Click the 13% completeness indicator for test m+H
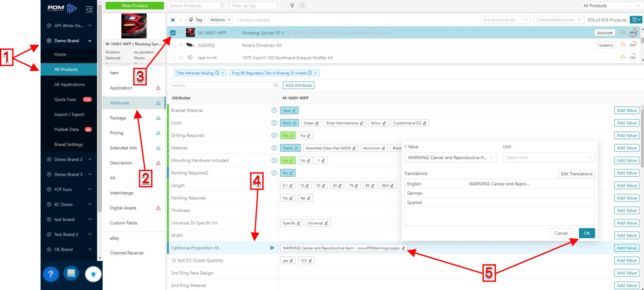Viewport: 644px width, 290px height. 632,57
